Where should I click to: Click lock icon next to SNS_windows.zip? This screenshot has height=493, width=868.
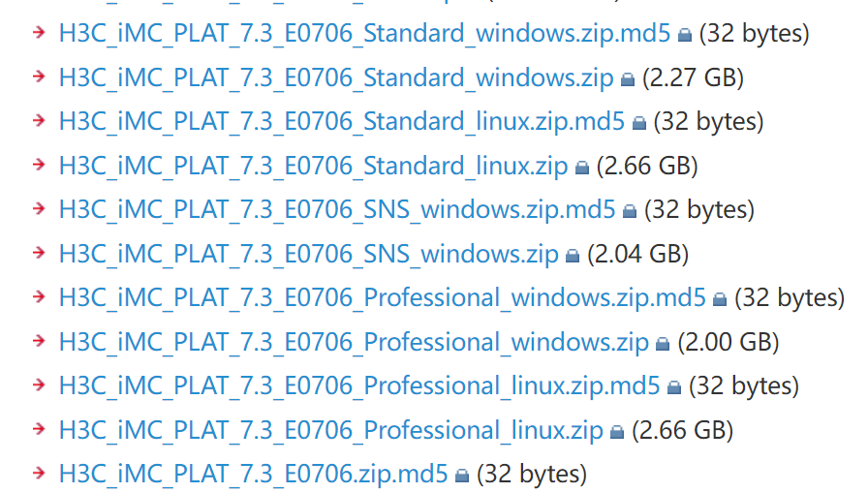[x=573, y=257]
